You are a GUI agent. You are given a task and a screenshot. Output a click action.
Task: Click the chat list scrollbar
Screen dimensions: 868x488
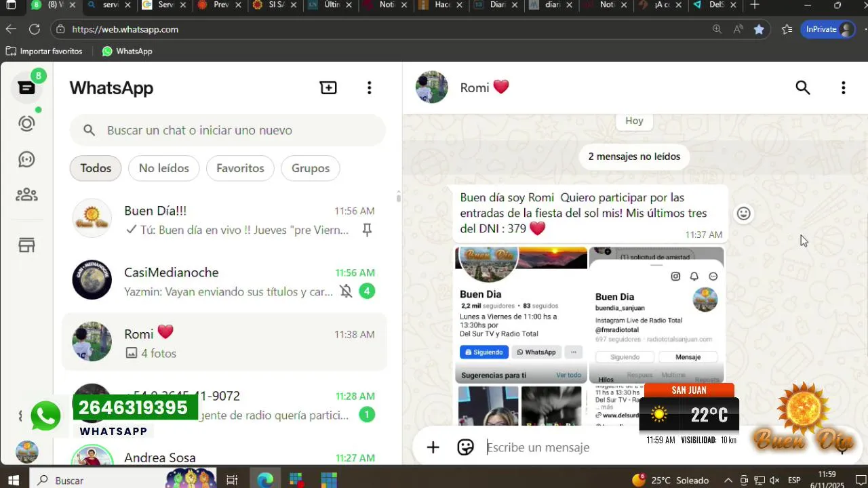[398, 197]
